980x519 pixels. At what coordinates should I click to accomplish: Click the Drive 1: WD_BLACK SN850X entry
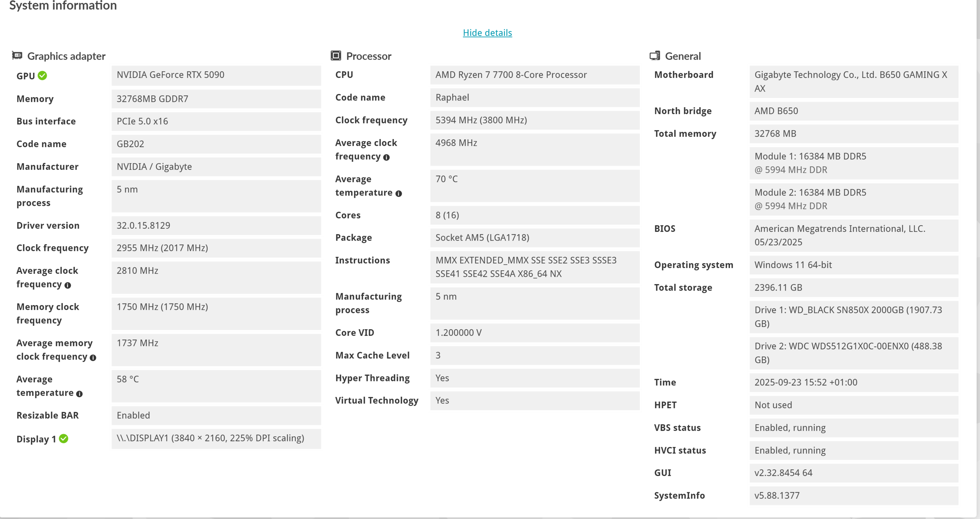854,317
